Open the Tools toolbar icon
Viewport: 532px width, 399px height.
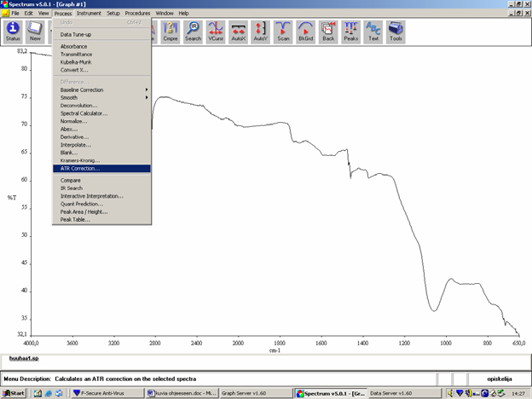[396, 32]
